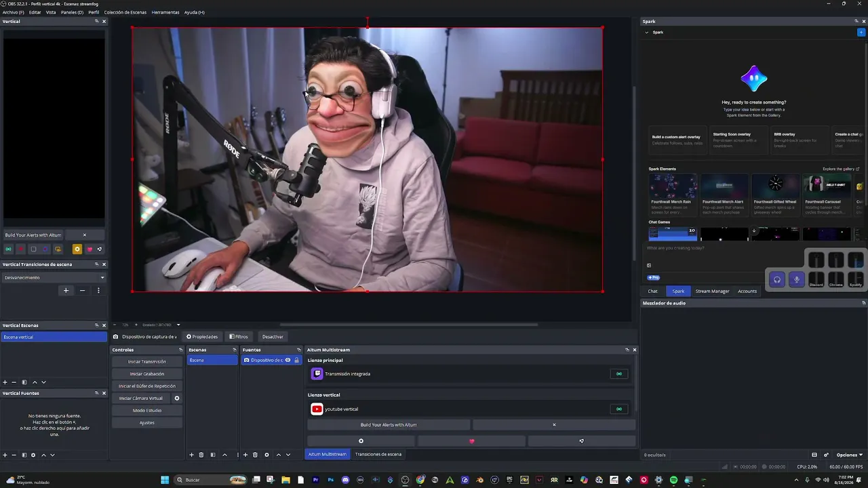Add a source in Vertical Fuentes dock

pyautogui.click(x=5, y=455)
